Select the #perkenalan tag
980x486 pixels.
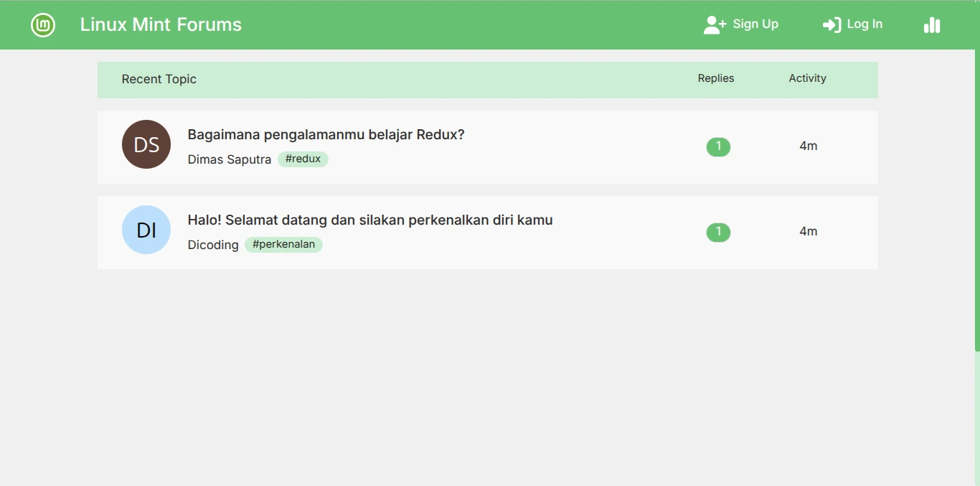283,244
